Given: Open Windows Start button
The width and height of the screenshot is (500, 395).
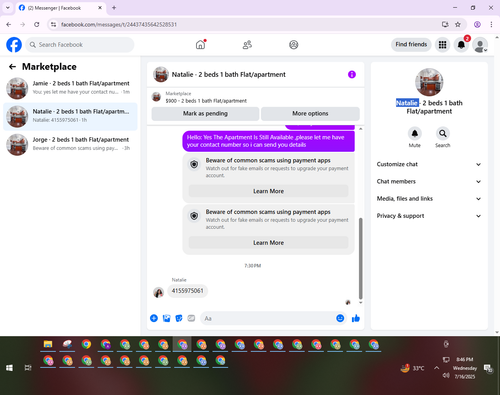Looking at the screenshot, I should coord(9,368).
